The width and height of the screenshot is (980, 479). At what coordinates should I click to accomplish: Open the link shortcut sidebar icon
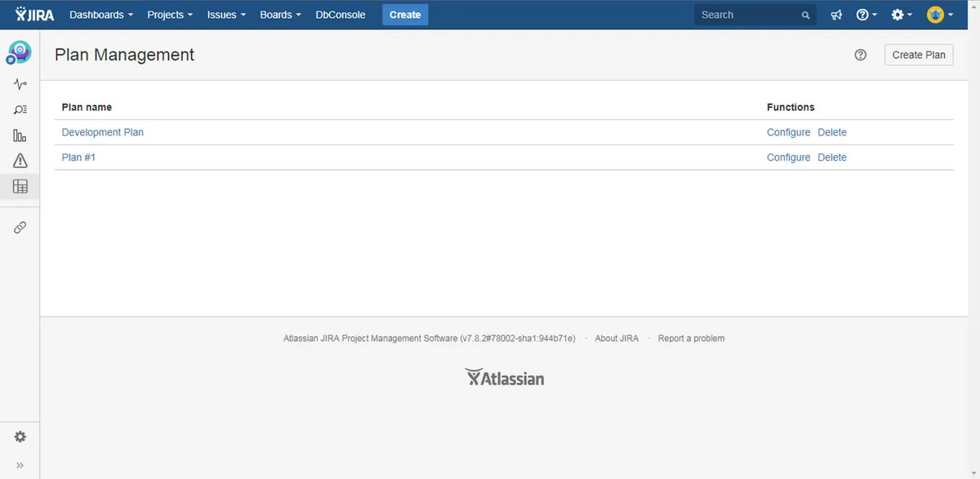tap(20, 228)
